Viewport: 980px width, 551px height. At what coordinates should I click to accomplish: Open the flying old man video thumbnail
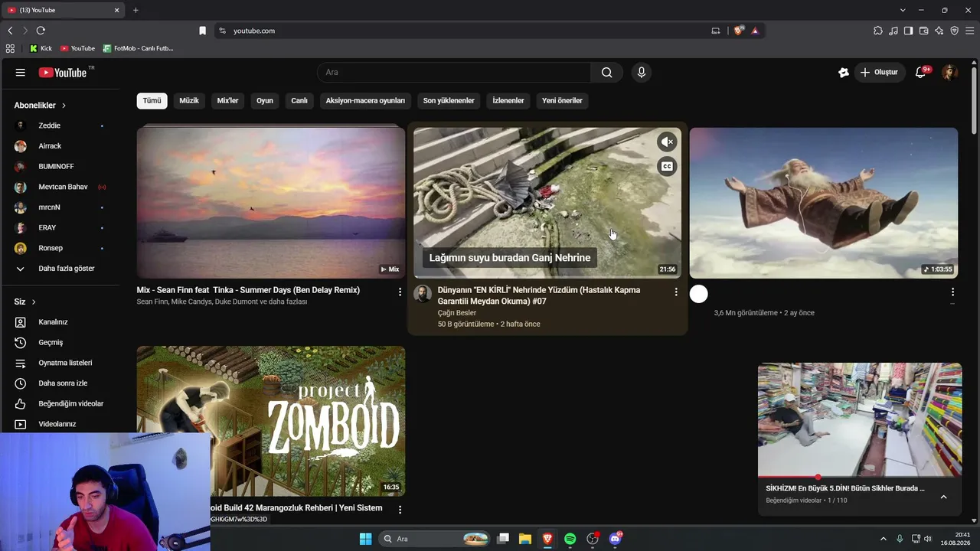coord(824,203)
